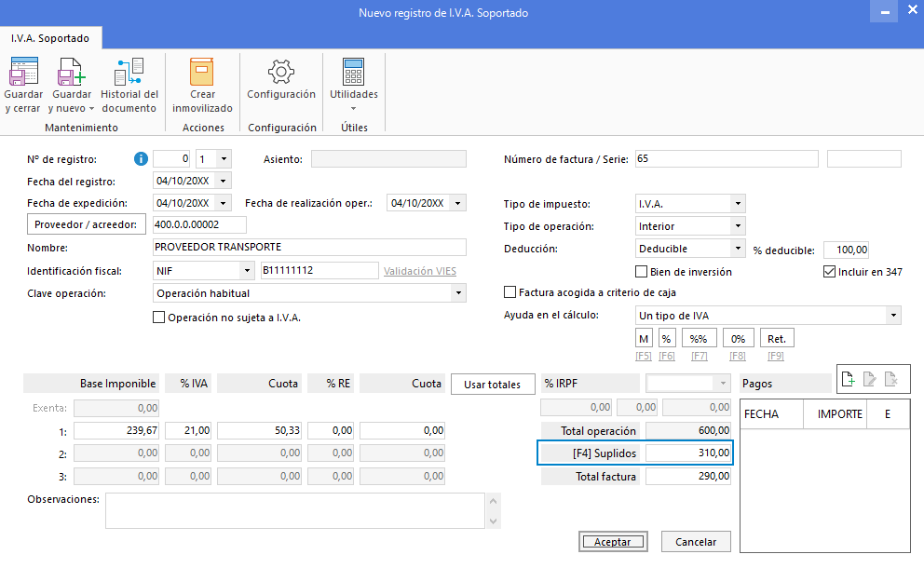This screenshot has height=568, width=924.
Task: Click the delete payment icon
Action: click(891, 379)
